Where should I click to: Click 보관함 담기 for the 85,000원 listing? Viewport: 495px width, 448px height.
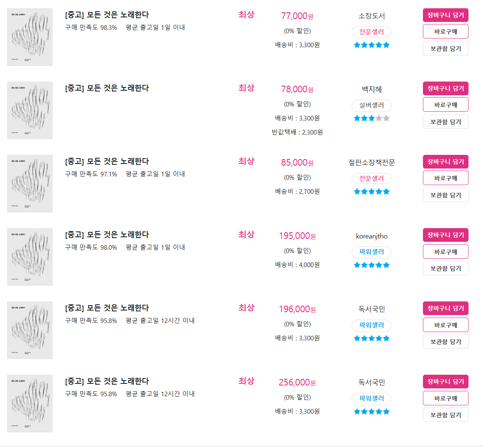(x=445, y=195)
